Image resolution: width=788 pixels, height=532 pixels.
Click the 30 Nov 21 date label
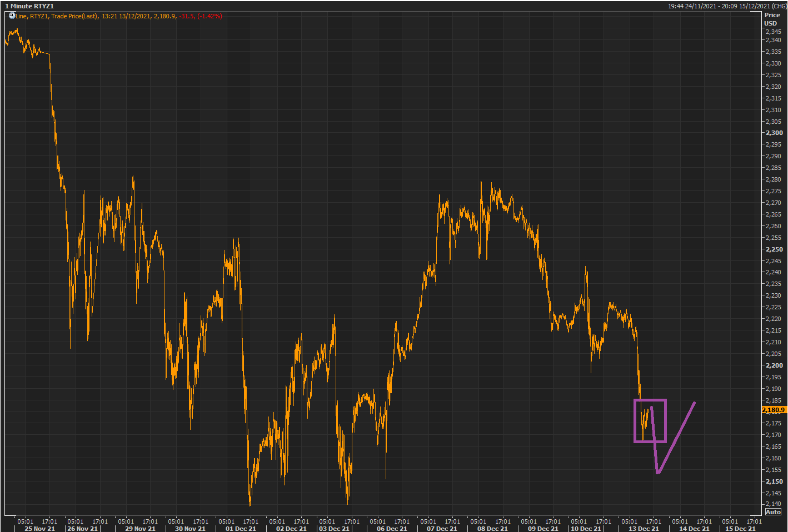pyautogui.click(x=190, y=529)
